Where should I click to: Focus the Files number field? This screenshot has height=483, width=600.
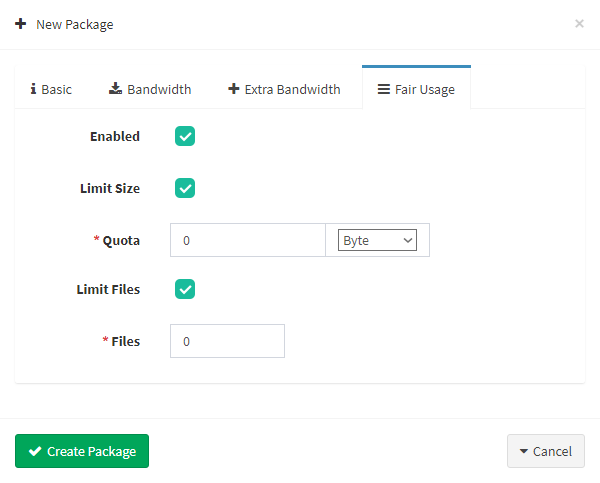227,341
